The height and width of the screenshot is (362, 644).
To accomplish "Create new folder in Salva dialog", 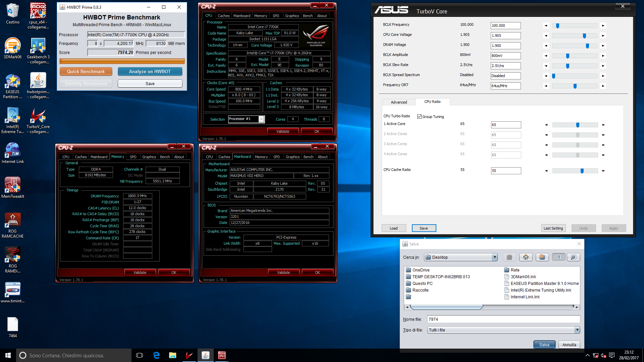I will [x=542, y=257].
